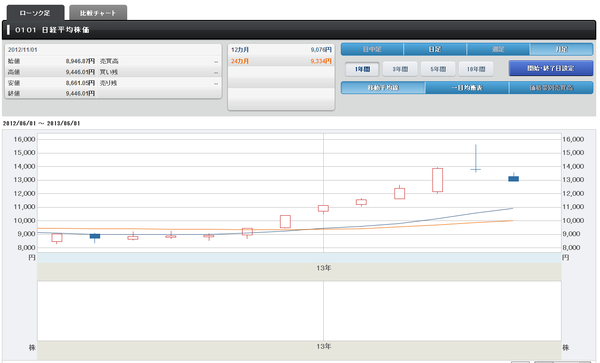Image resolution: width=600 pixels, height=363 pixels.
Task: Set chart range to 1年間
Action: pyautogui.click(x=362, y=69)
